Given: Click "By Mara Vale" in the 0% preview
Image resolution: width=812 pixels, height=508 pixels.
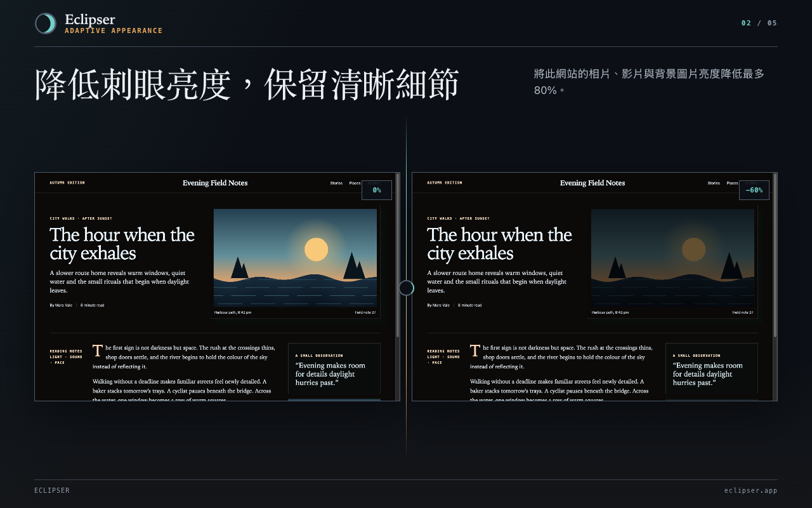Looking at the screenshot, I should tap(61, 305).
